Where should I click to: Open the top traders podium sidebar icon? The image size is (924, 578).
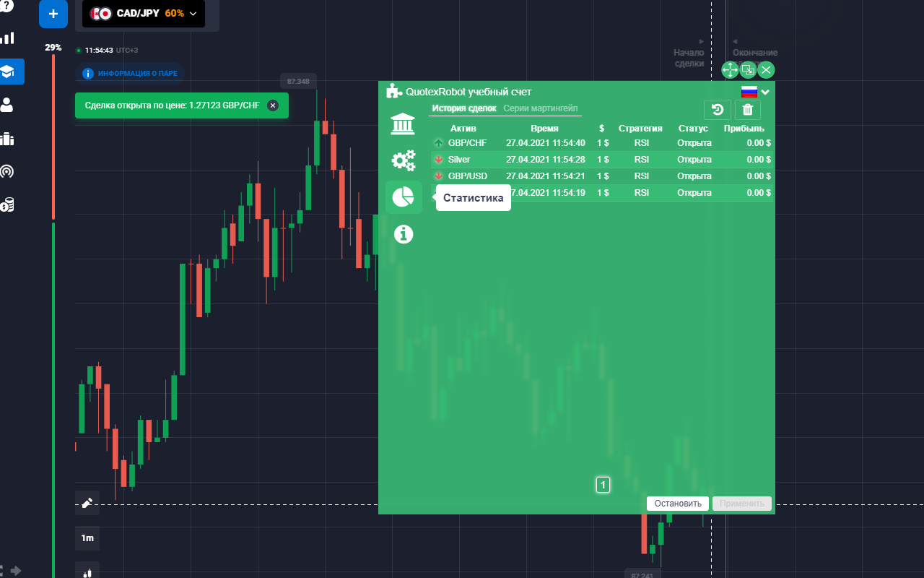pyautogui.click(x=7, y=139)
